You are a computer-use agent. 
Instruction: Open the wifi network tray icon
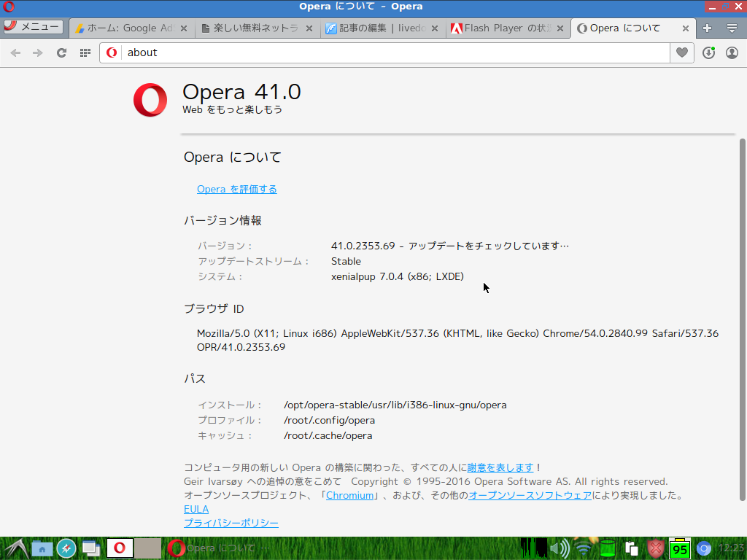tap(584, 548)
